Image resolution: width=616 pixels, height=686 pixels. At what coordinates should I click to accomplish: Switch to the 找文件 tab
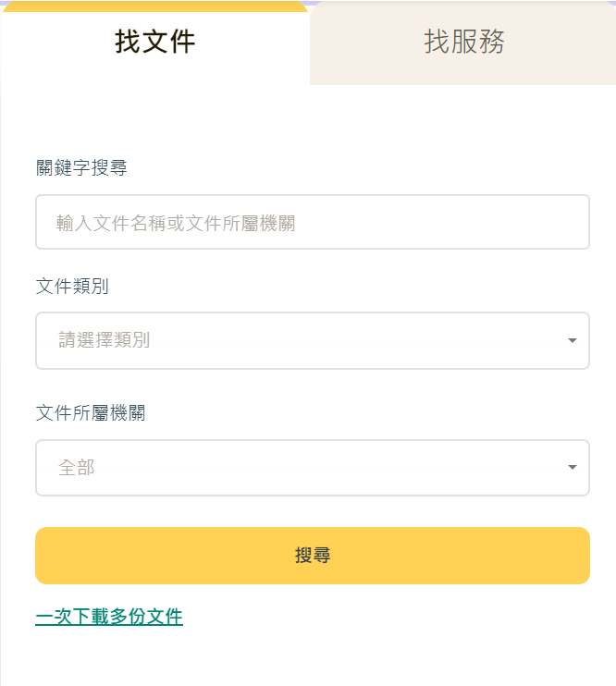(154, 43)
